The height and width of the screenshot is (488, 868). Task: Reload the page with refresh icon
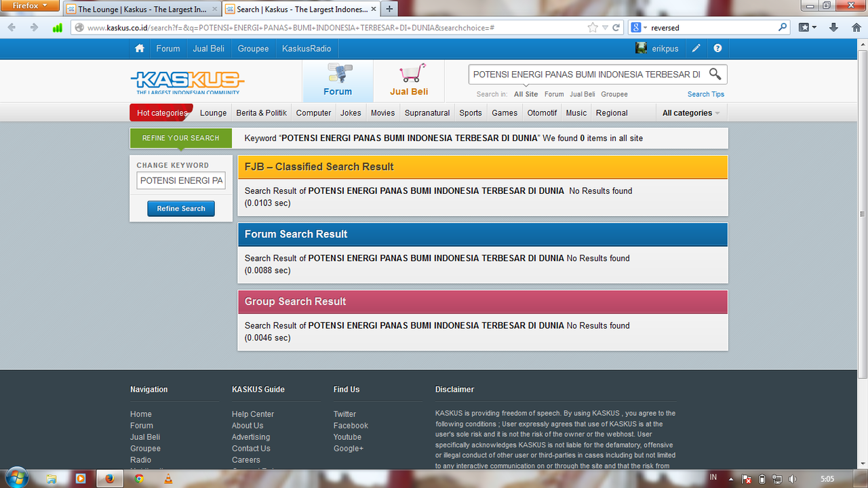pos(616,28)
